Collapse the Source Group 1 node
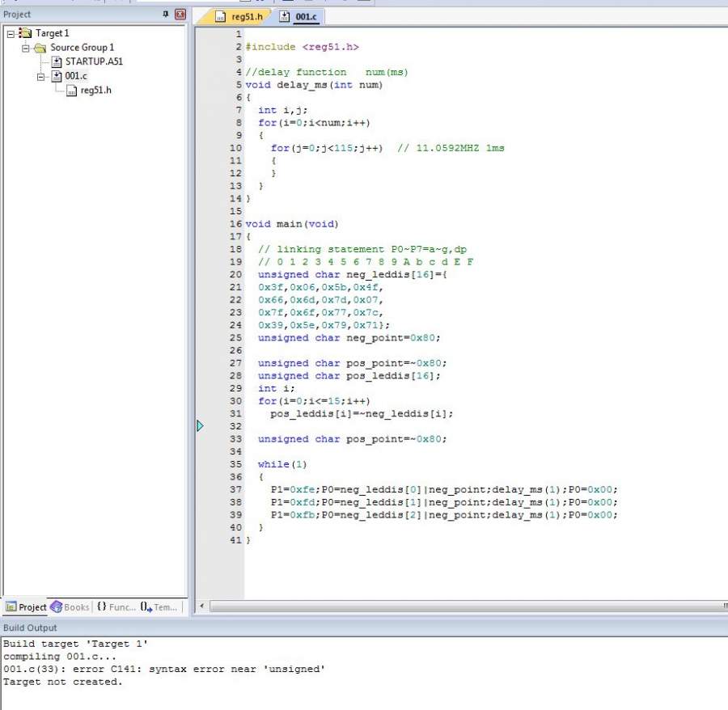 pos(26,48)
